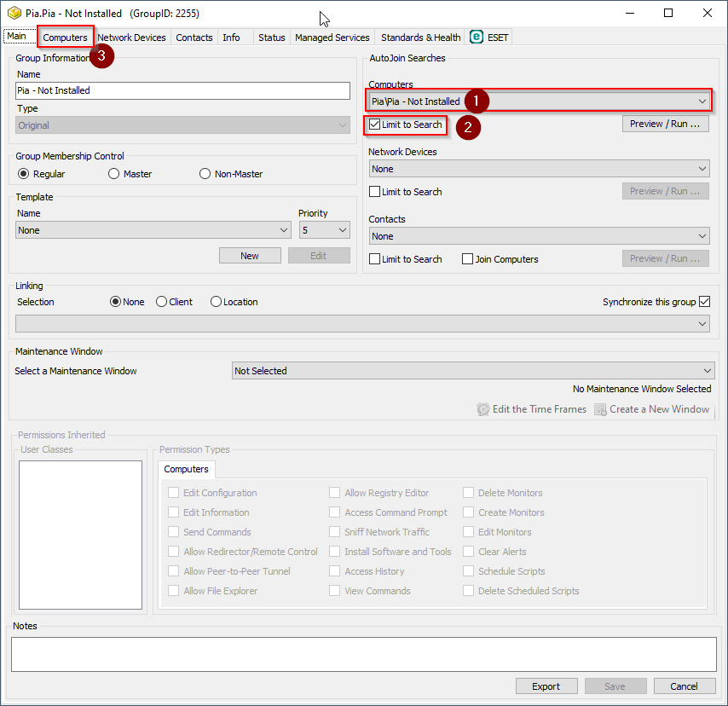Image resolution: width=728 pixels, height=706 pixels.
Task: Uncheck Limit to Search under Computers
Action: coord(375,124)
